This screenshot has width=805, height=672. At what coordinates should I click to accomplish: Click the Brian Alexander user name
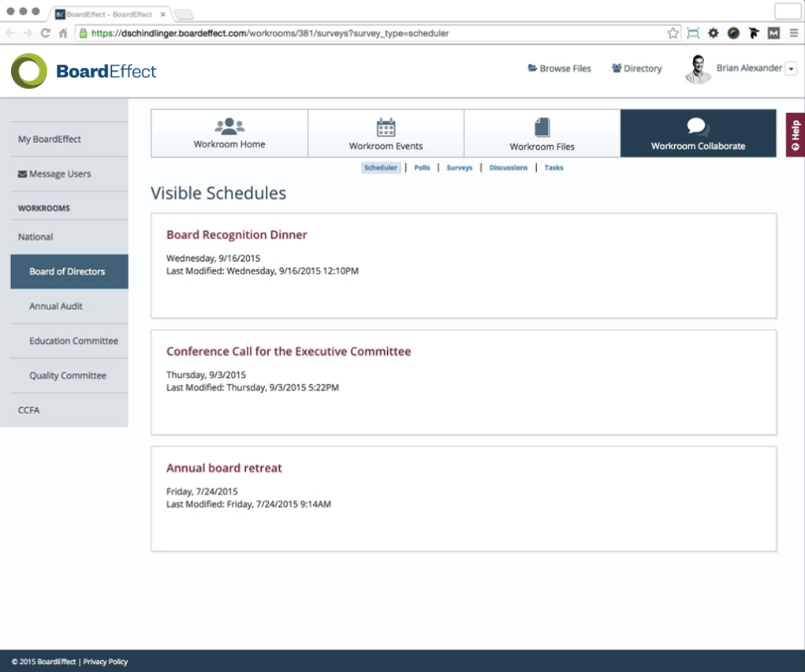(x=749, y=68)
